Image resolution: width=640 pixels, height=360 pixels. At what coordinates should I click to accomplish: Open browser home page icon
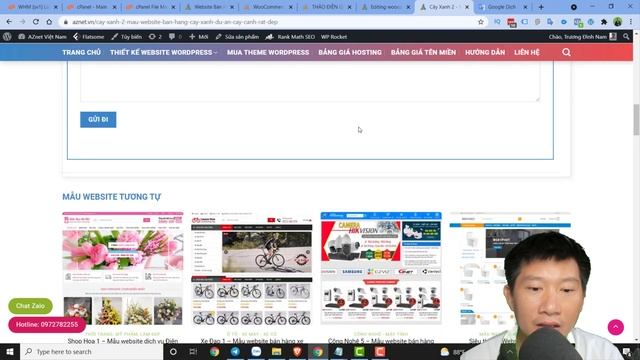coord(49,22)
